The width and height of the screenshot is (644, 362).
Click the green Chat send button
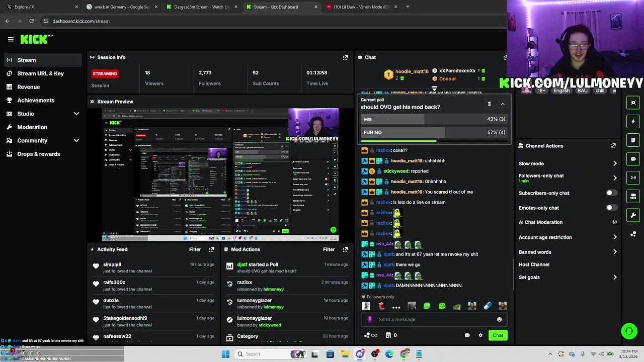[x=498, y=335]
